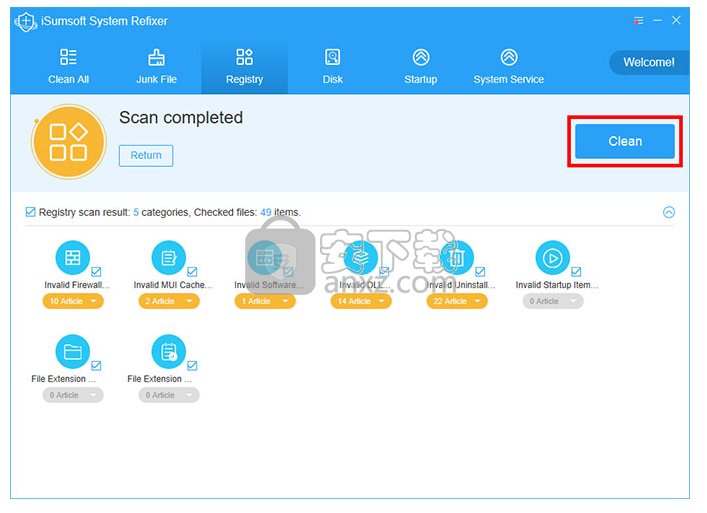Click the Invalid Firewall category icon
This screenshot has height=513, width=707.
[73, 257]
